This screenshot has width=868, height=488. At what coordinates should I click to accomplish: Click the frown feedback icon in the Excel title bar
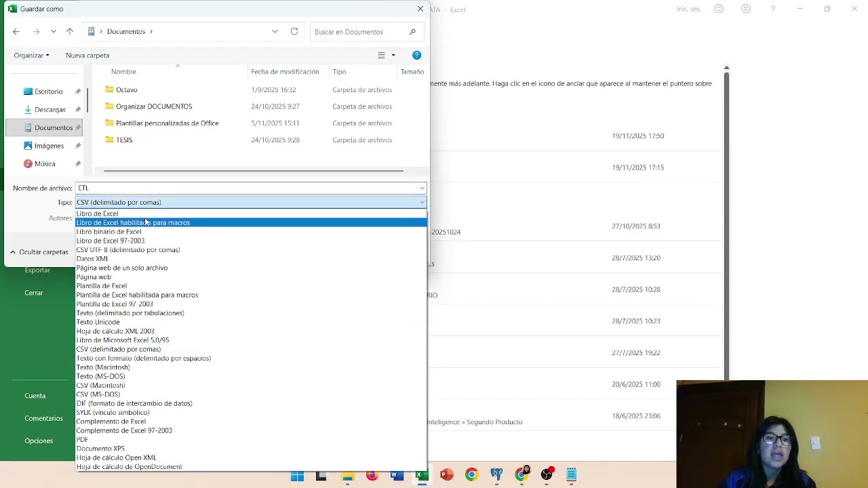pos(746,9)
